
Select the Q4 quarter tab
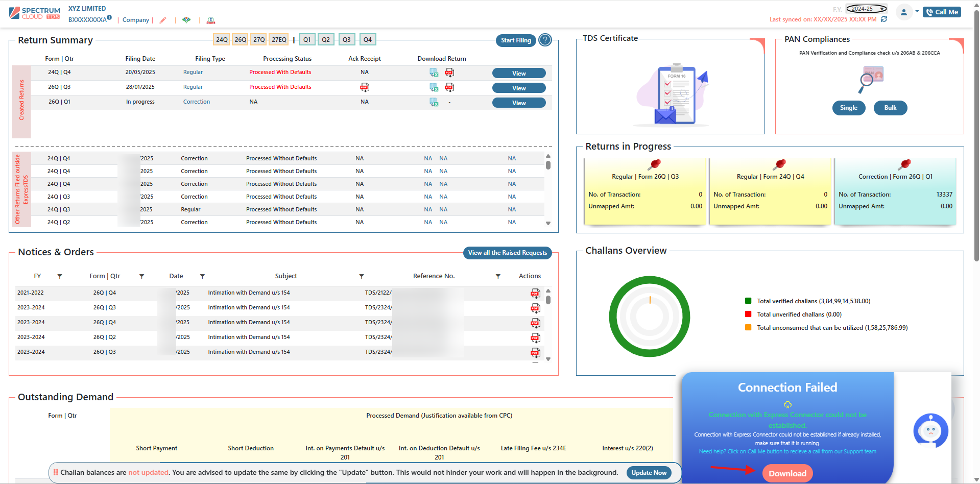[368, 40]
